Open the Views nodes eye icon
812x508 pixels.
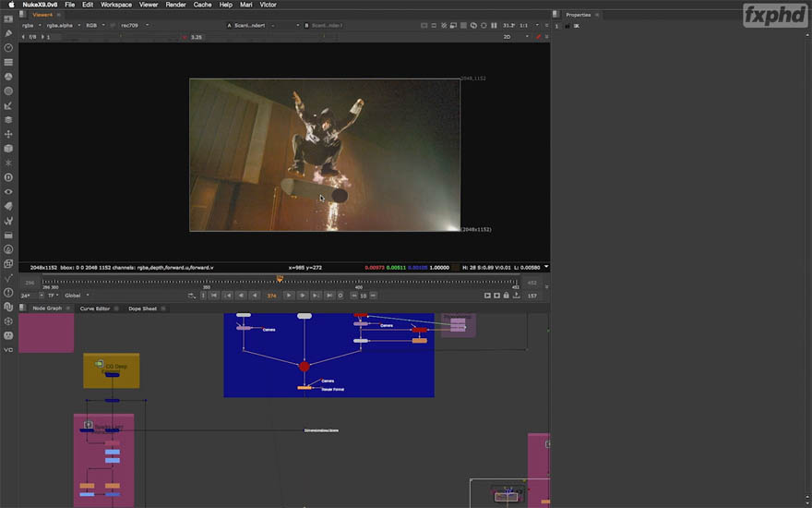point(8,192)
